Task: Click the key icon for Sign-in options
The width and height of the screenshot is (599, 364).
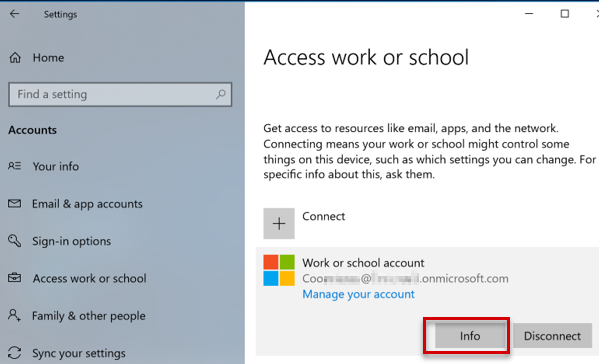Action: [x=15, y=241]
